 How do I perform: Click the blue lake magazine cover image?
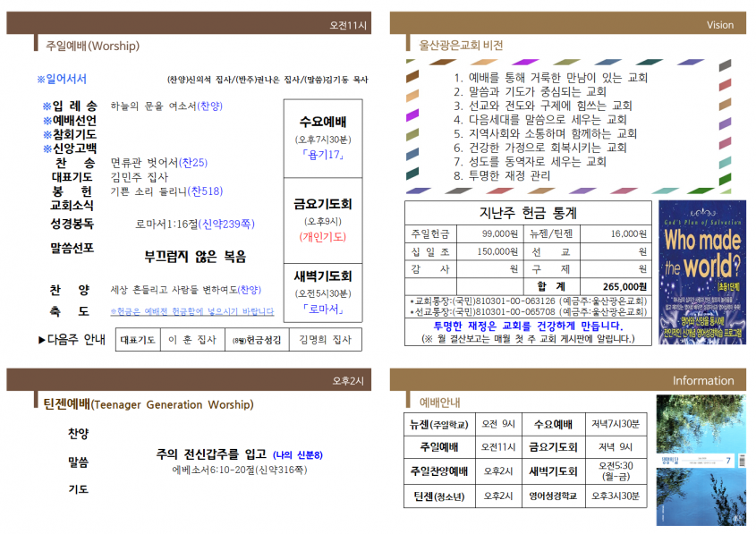701,461
